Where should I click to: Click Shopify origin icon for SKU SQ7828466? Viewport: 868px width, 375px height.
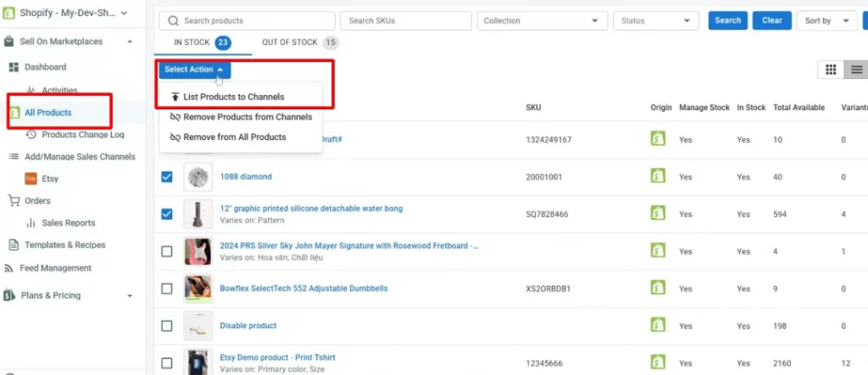pyautogui.click(x=658, y=213)
